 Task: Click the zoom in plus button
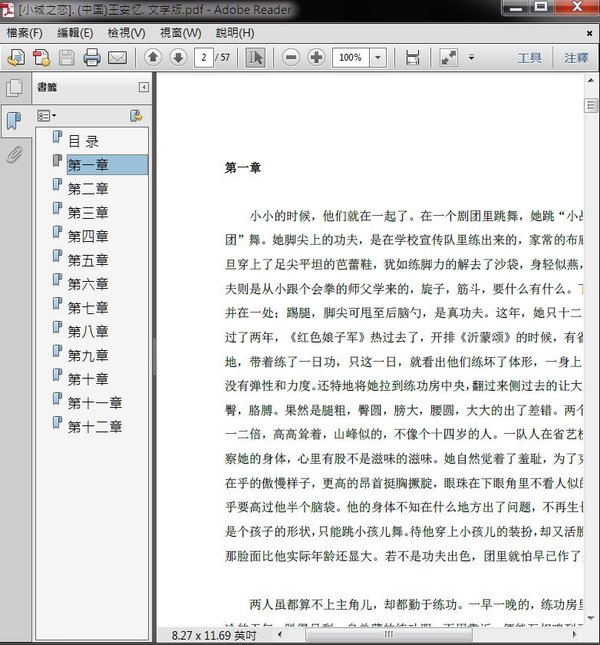pyautogui.click(x=316, y=57)
